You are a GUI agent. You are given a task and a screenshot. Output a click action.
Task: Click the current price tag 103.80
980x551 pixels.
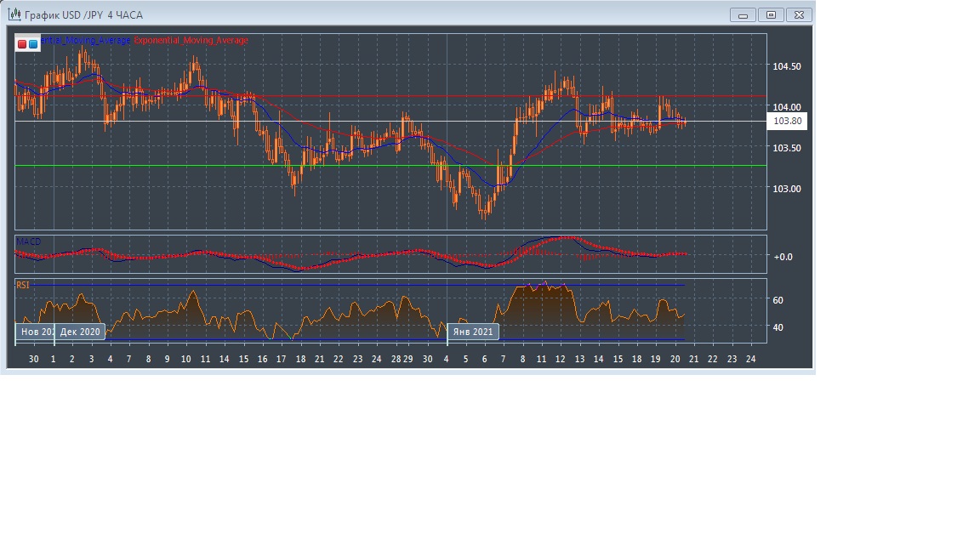[787, 122]
